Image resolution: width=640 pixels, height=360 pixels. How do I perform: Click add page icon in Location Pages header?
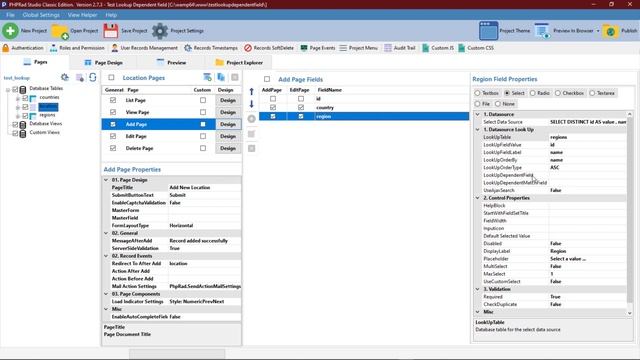click(207, 77)
